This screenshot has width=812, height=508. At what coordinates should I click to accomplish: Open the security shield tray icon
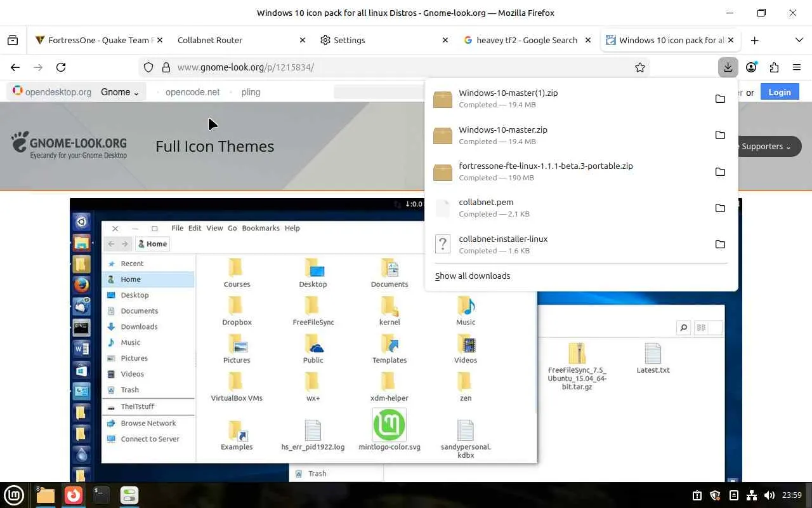[715, 495]
